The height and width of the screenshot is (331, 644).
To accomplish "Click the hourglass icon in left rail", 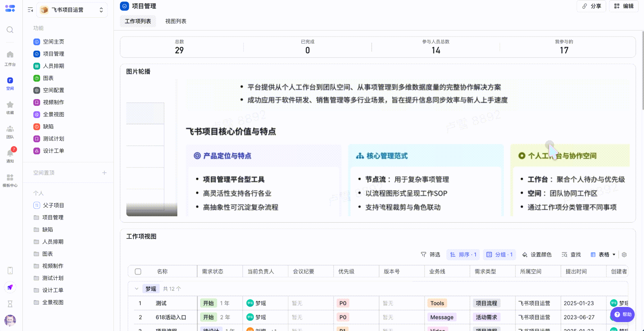I will [x=10, y=304].
